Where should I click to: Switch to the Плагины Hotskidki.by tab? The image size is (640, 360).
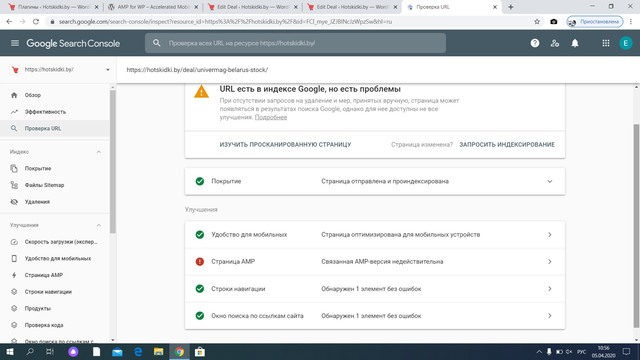(53, 7)
